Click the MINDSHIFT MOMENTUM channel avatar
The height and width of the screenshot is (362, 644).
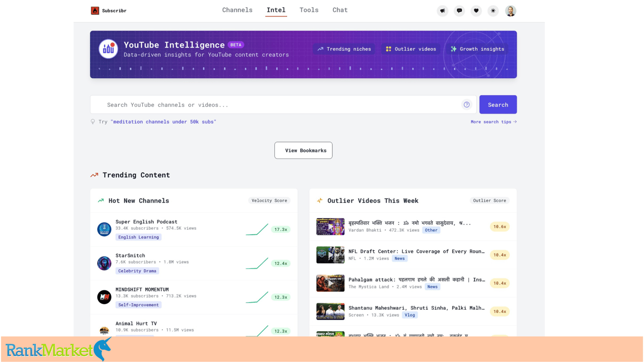104,297
